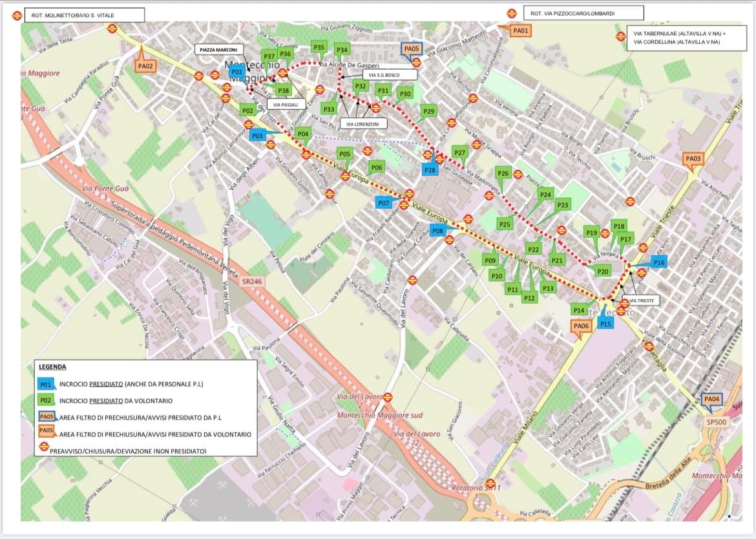Select the "PIAZZA MARCONI" callout label
This screenshot has height=539, width=756.
point(219,50)
